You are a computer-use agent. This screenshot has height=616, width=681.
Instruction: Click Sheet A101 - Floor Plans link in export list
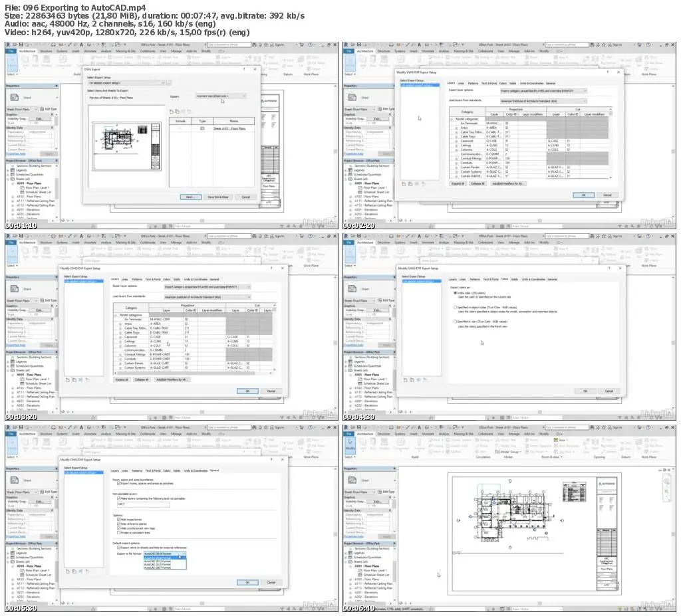(x=229, y=128)
